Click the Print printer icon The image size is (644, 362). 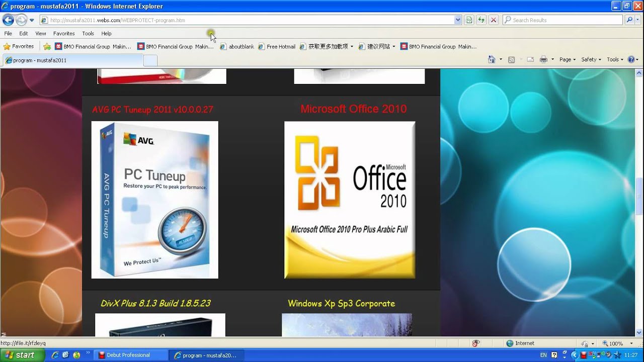[543, 59]
